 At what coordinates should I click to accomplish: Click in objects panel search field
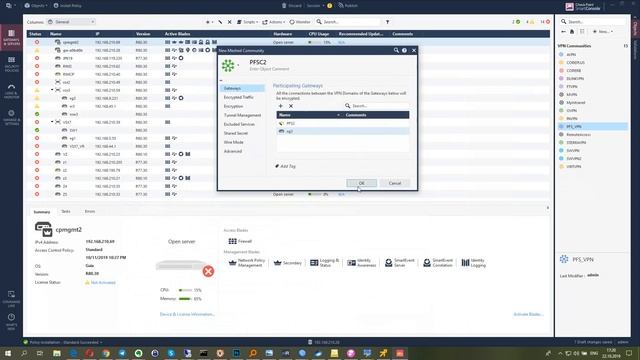tap(593, 22)
